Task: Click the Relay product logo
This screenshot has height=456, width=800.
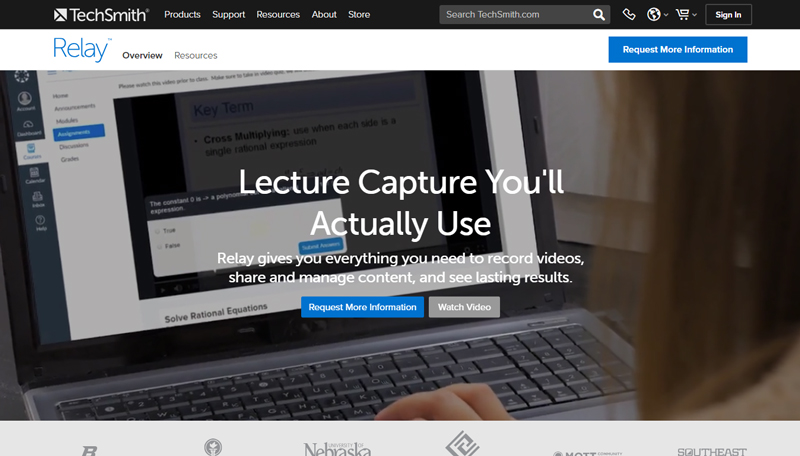Action: [82, 50]
